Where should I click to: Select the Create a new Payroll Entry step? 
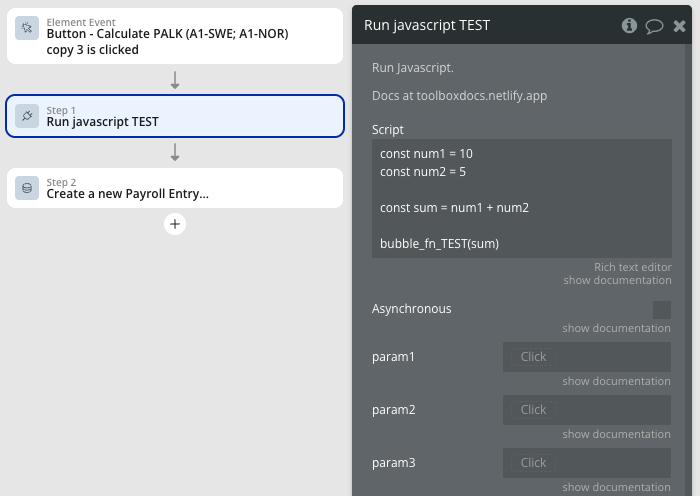tap(175, 188)
